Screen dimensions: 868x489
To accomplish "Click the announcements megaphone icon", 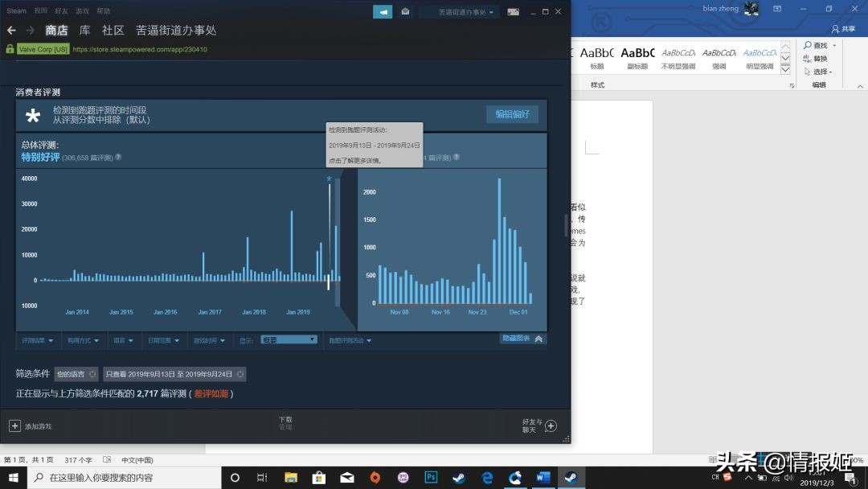I will (x=383, y=12).
